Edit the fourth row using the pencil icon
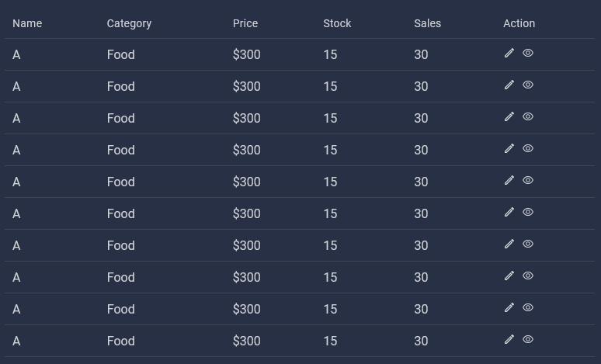Image resolution: width=601 pixels, height=364 pixels. [509, 148]
